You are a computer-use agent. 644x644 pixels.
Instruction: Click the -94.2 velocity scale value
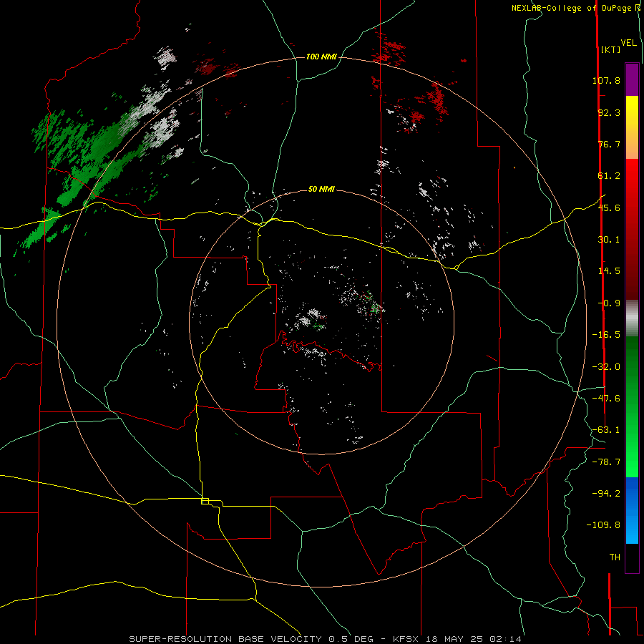pyautogui.click(x=606, y=493)
